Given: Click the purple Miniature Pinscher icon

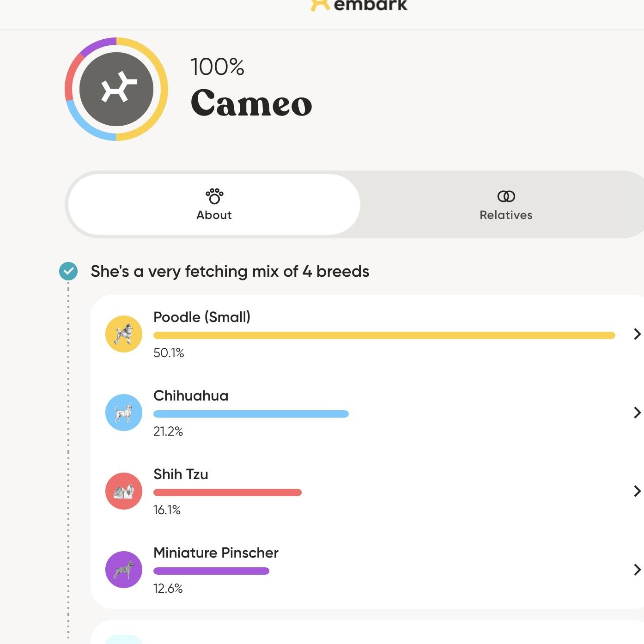Looking at the screenshot, I should (124, 570).
